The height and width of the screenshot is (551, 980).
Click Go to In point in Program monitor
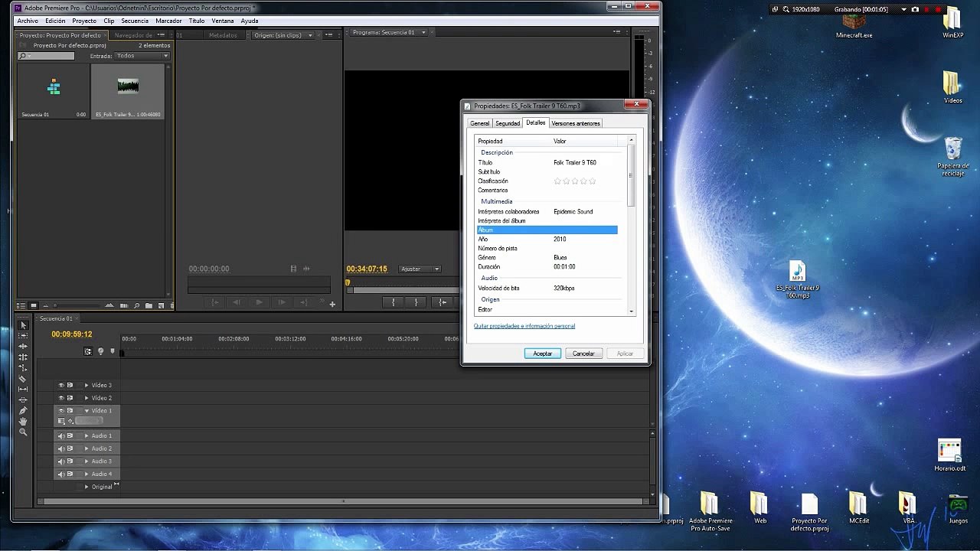click(443, 302)
